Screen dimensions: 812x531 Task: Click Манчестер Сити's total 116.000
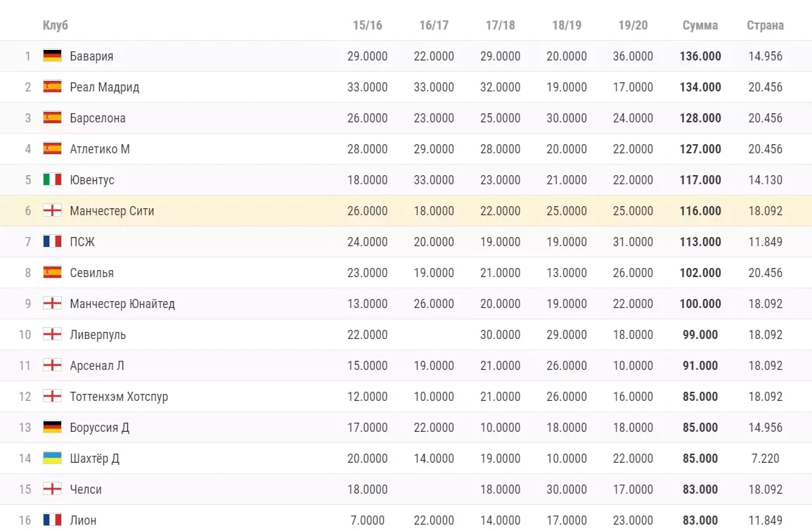coord(700,211)
